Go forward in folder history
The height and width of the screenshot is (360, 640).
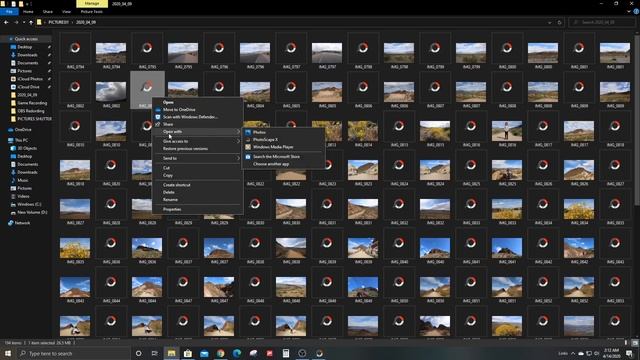[16, 22]
